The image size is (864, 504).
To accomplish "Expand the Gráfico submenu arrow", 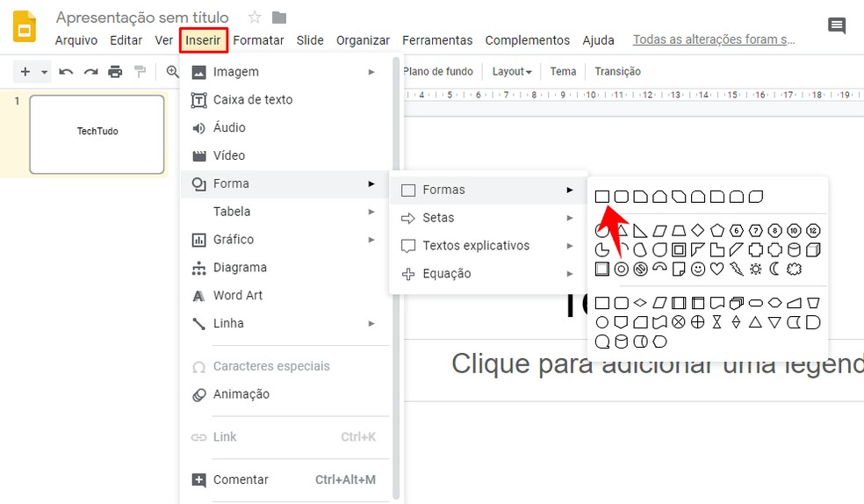I will [371, 240].
